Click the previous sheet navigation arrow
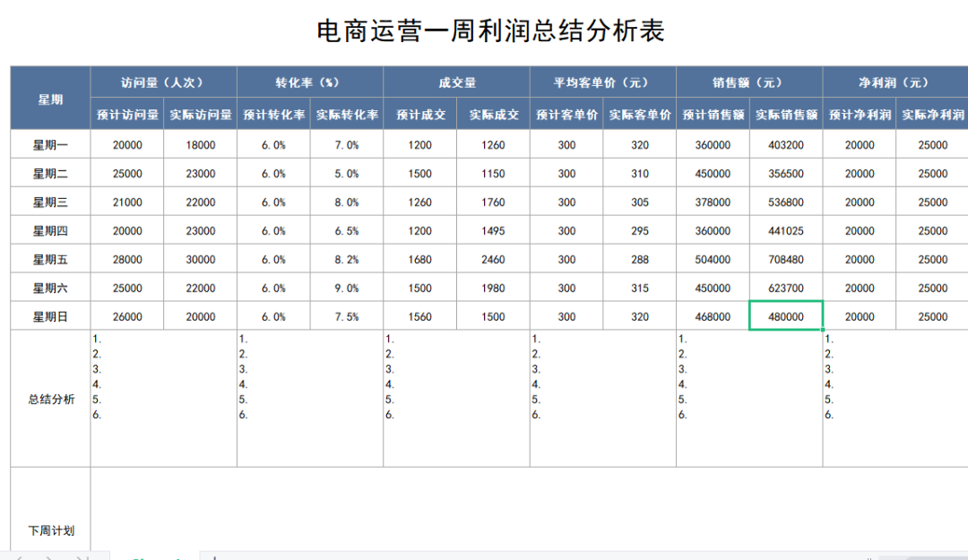The height and width of the screenshot is (560, 968). [x=20, y=556]
